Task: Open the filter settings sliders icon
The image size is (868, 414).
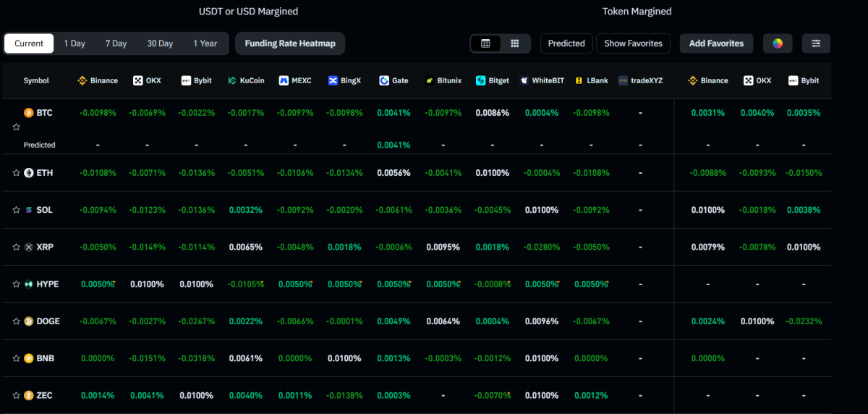Action: click(x=816, y=43)
